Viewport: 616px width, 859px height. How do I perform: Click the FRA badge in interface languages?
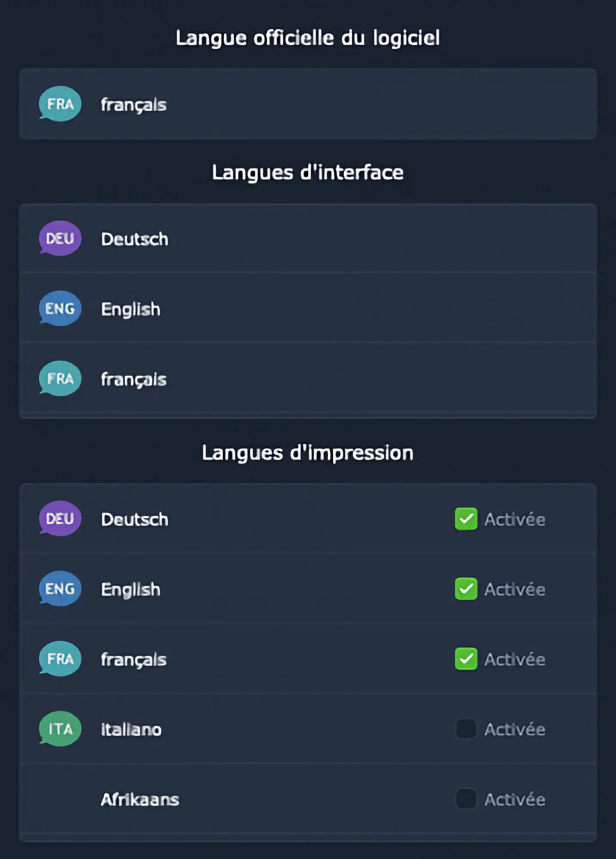(x=60, y=378)
